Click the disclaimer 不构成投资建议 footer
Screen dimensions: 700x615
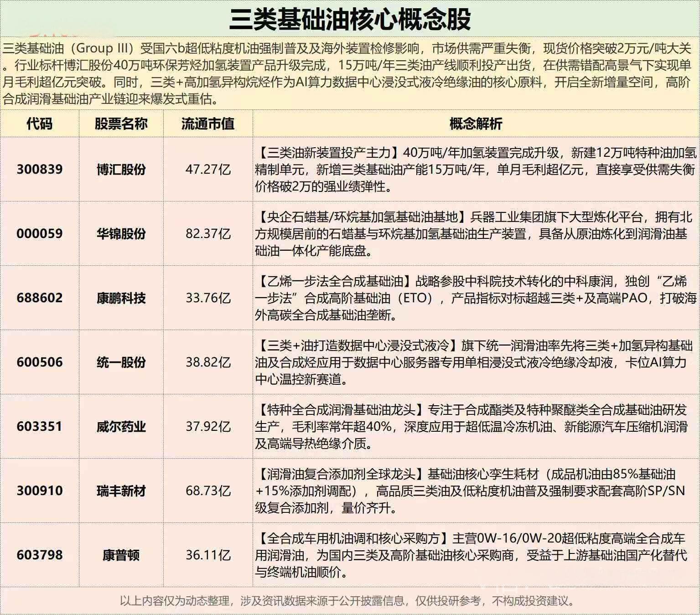(347, 601)
